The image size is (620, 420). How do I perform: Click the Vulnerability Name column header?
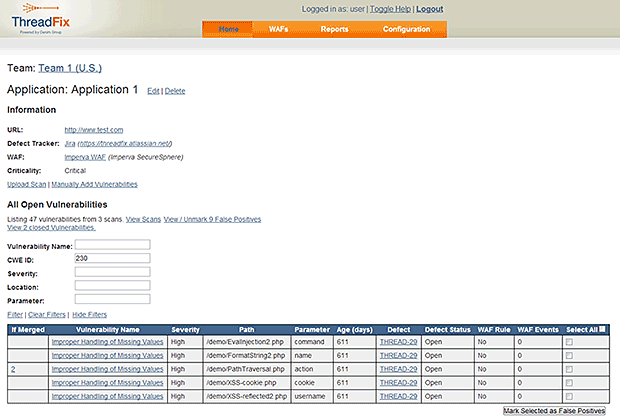coord(108,329)
